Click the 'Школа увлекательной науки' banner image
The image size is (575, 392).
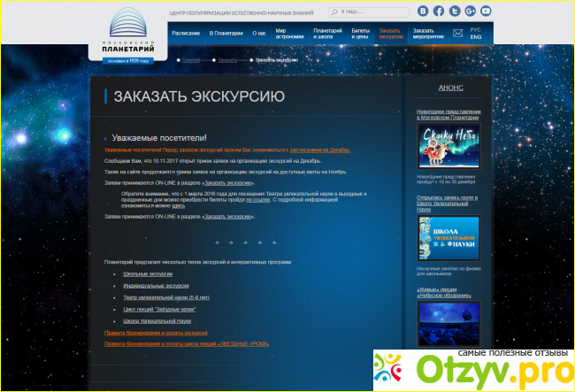pos(448,239)
